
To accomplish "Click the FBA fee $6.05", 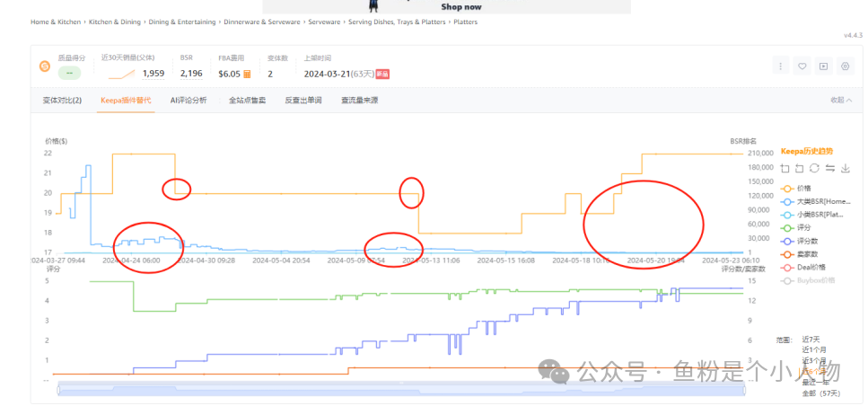I will (x=229, y=74).
